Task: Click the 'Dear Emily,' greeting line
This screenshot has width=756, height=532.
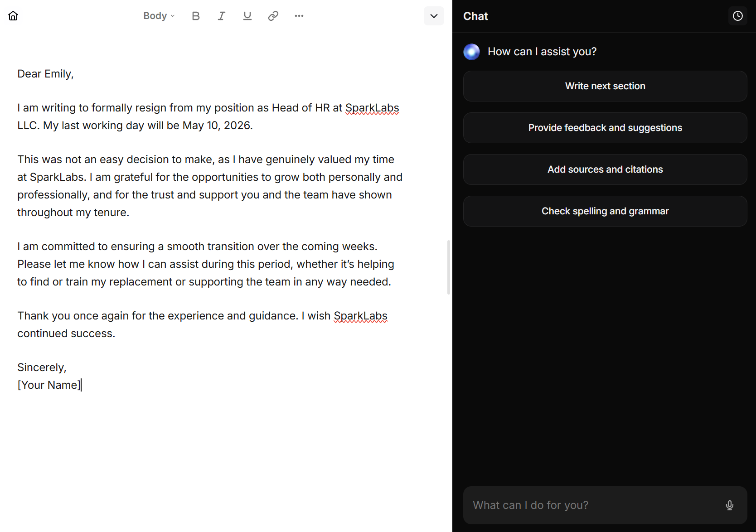Action: click(45, 74)
